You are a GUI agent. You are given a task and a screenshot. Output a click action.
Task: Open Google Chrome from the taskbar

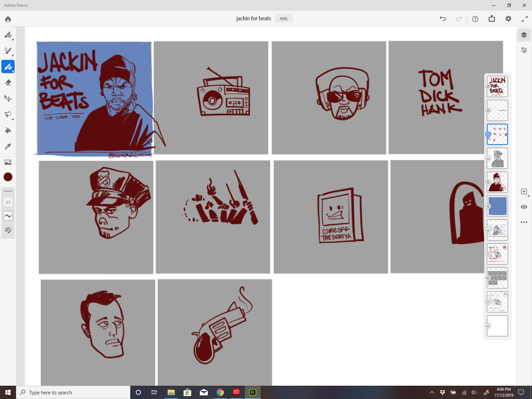tap(220, 392)
